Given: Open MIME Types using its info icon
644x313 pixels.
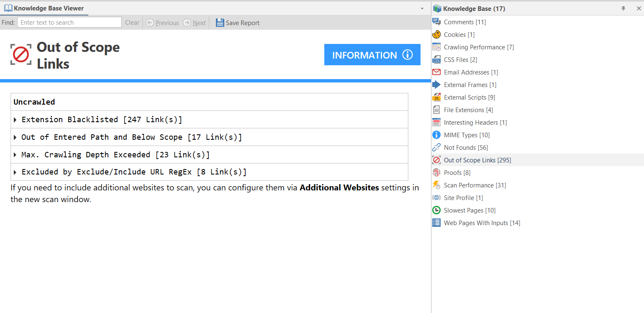Looking at the screenshot, I should click(x=436, y=135).
